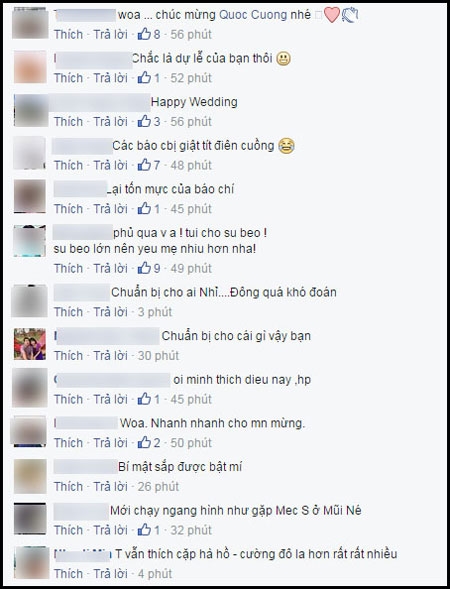Viewport: 450px width, 589px height.
Task: Click thumbs-up on 'oi minh thich' comment
Action: pos(144,399)
